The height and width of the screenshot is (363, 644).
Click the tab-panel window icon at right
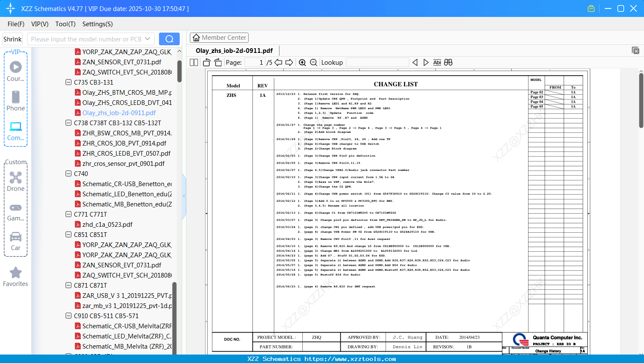(636, 50)
